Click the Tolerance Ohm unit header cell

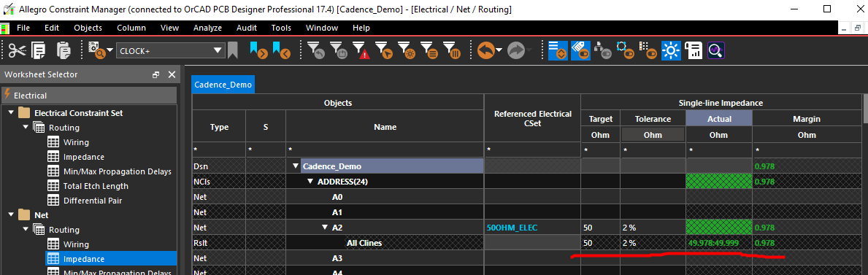click(653, 134)
